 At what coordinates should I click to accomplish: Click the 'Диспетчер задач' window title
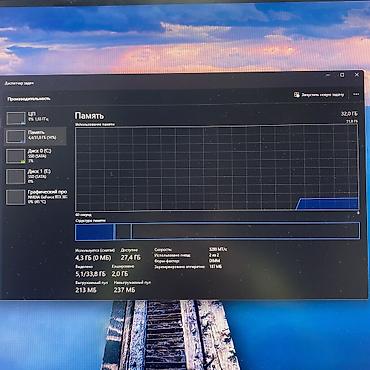[x=19, y=83]
